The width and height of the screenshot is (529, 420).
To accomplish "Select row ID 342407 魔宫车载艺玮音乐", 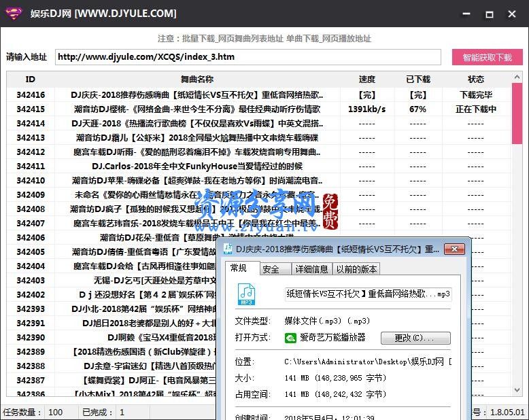I will [259, 224].
